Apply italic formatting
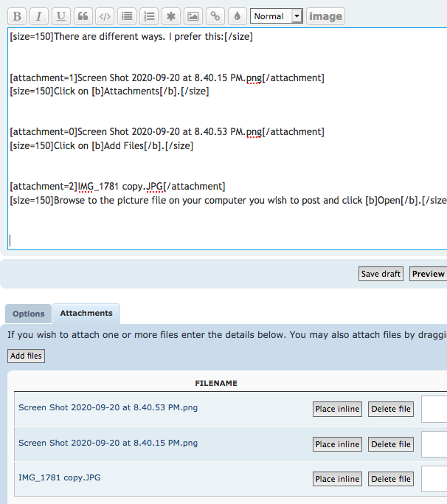Screen dimensions: 447x504 pyautogui.click(x=39, y=15)
